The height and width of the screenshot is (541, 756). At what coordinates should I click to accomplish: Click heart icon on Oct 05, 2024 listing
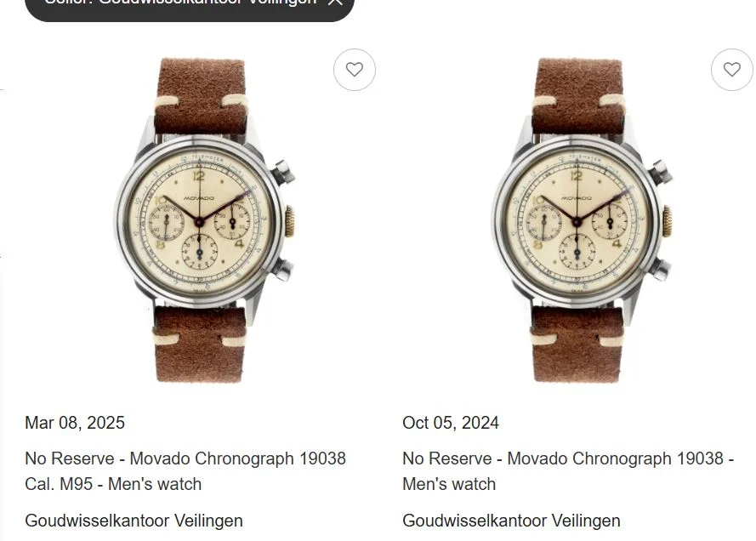click(x=732, y=70)
